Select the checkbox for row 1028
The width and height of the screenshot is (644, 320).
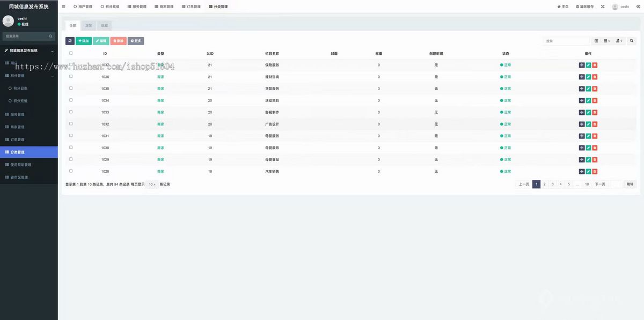[71, 171]
